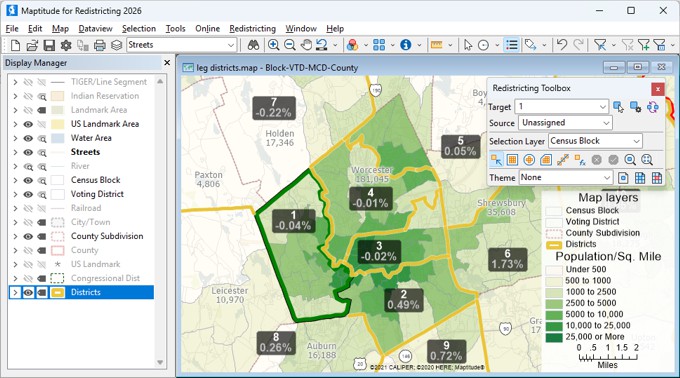The image size is (680, 378).
Task: Hide the Water Area layer eye icon
Action: (x=28, y=138)
